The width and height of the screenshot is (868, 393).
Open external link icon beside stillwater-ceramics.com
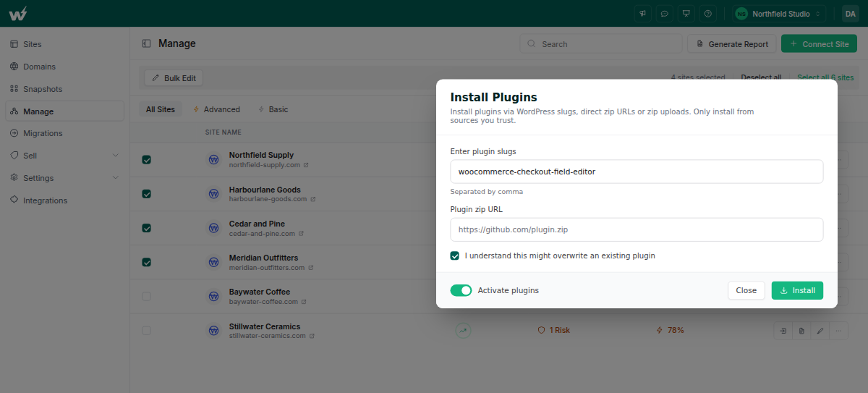(x=311, y=336)
